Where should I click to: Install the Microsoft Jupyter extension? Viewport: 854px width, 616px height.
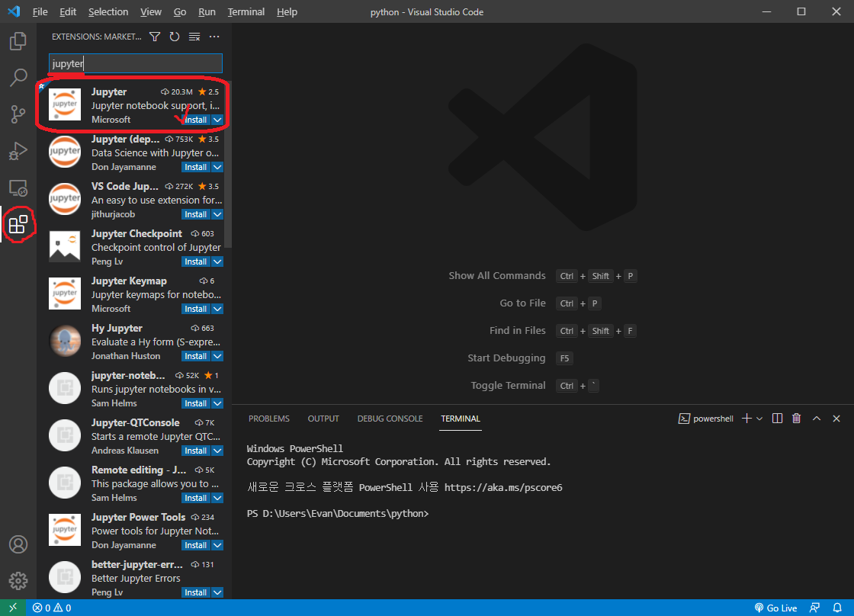[195, 120]
